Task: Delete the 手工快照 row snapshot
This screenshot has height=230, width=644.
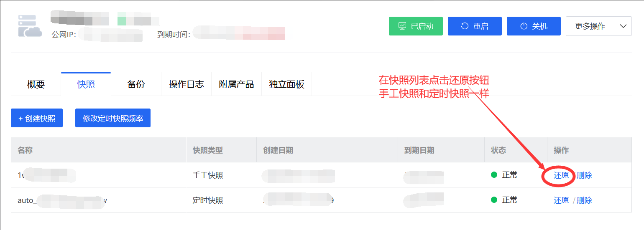Action: click(584, 175)
